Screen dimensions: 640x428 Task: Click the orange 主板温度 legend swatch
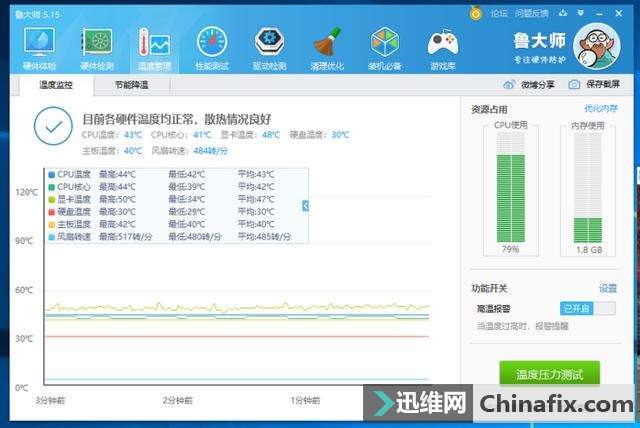click(51, 224)
